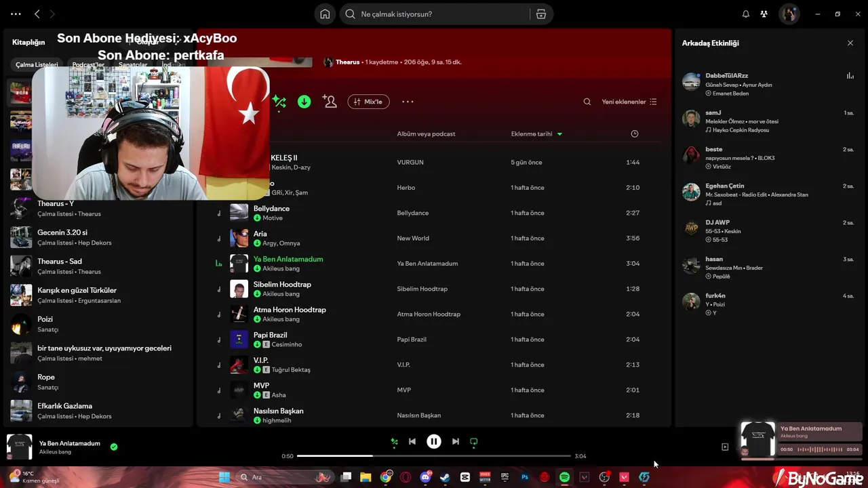
Task: Open Thearus owner link in playlist header
Action: pyautogui.click(x=347, y=62)
